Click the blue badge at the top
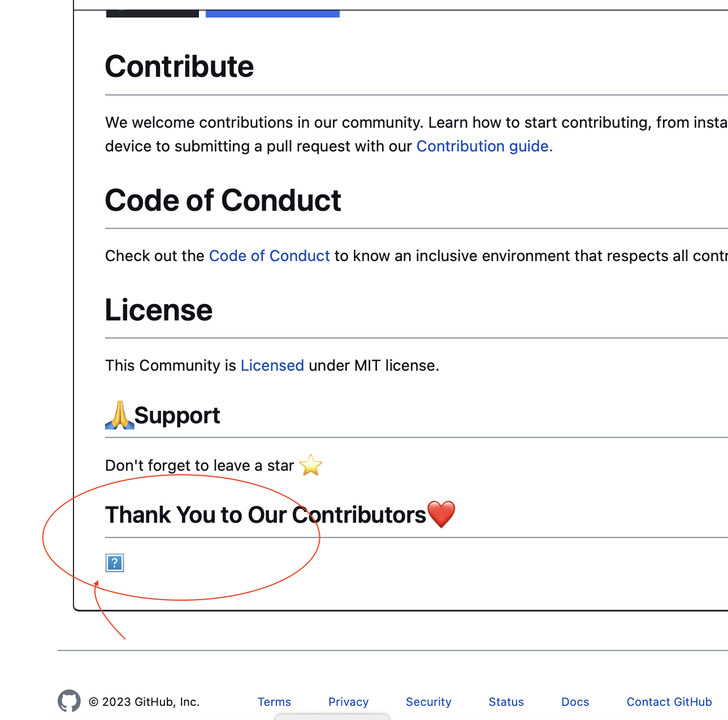Viewport: 728px width, 720px height. click(x=272, y=12)
